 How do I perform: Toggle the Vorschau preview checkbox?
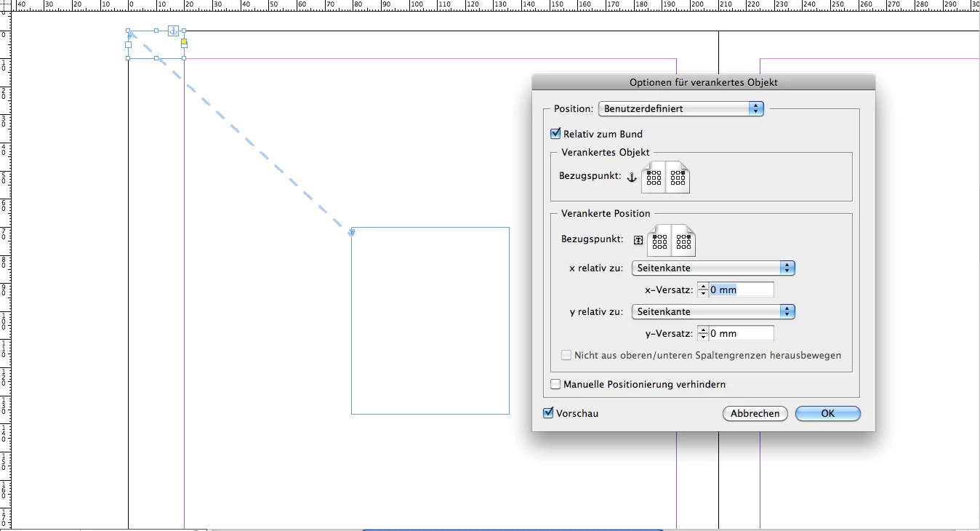[549, 413]
